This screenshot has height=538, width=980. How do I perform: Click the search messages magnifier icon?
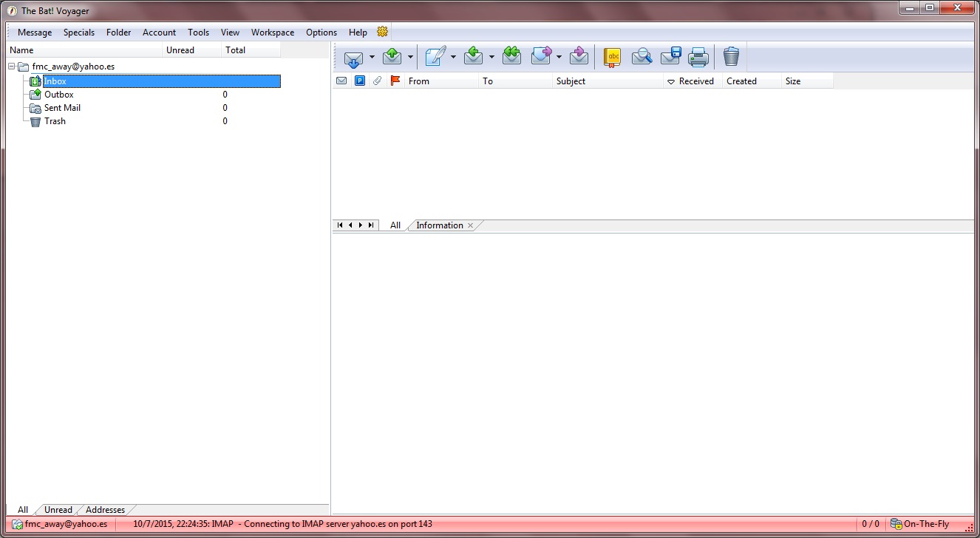642,56
